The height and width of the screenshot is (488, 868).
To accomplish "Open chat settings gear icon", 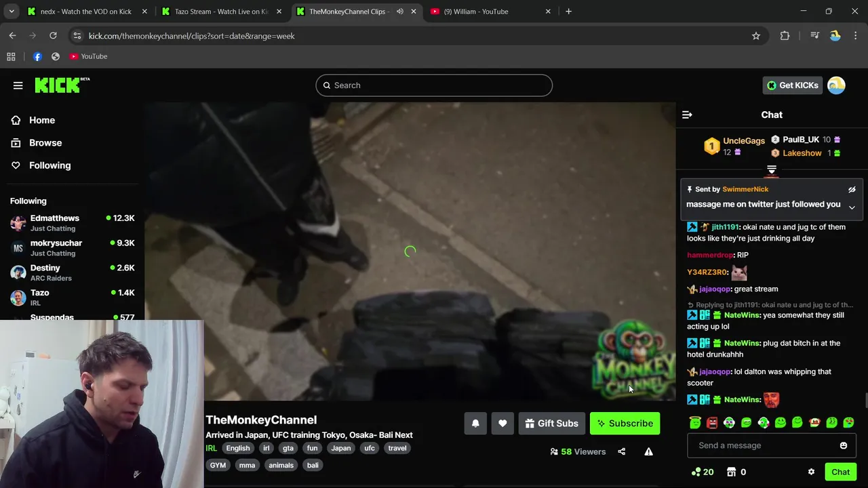I will tap(811, 472).
